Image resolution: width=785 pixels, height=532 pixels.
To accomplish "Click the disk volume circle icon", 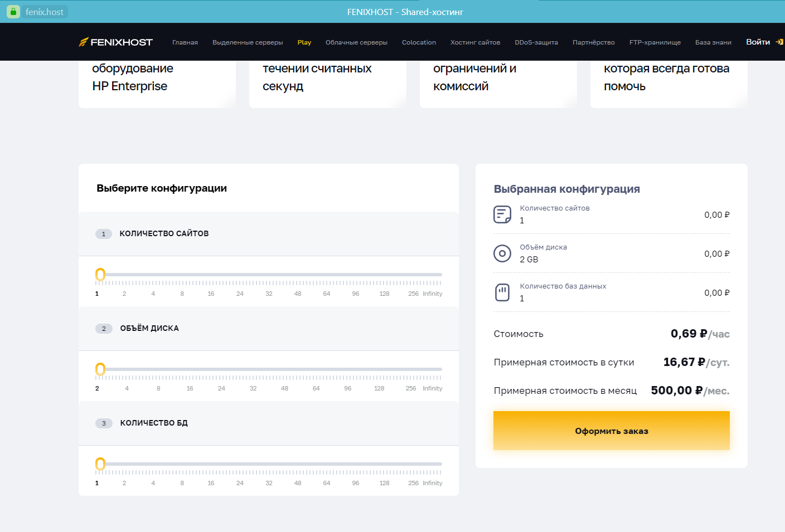I will click(x=502, y=253).
